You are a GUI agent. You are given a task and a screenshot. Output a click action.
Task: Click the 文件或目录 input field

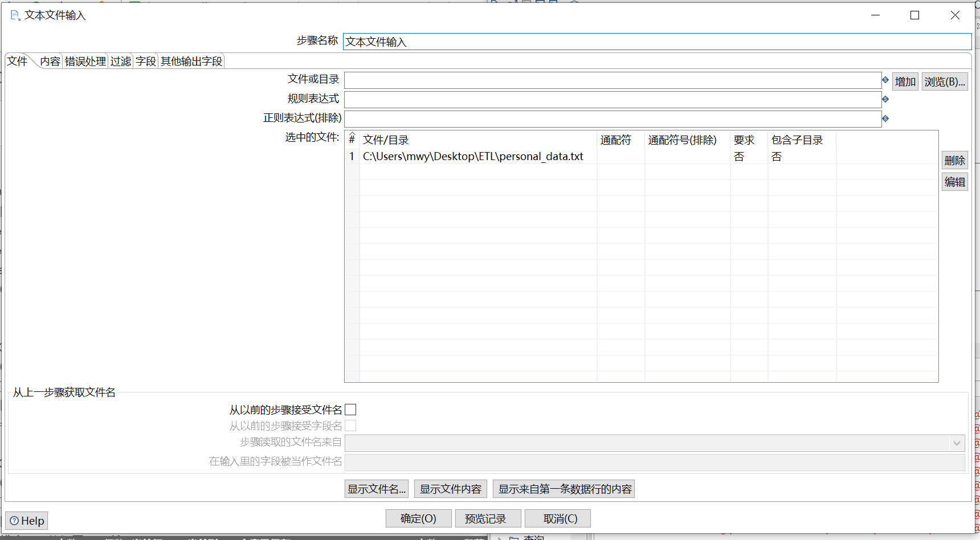tap(612, 80)
